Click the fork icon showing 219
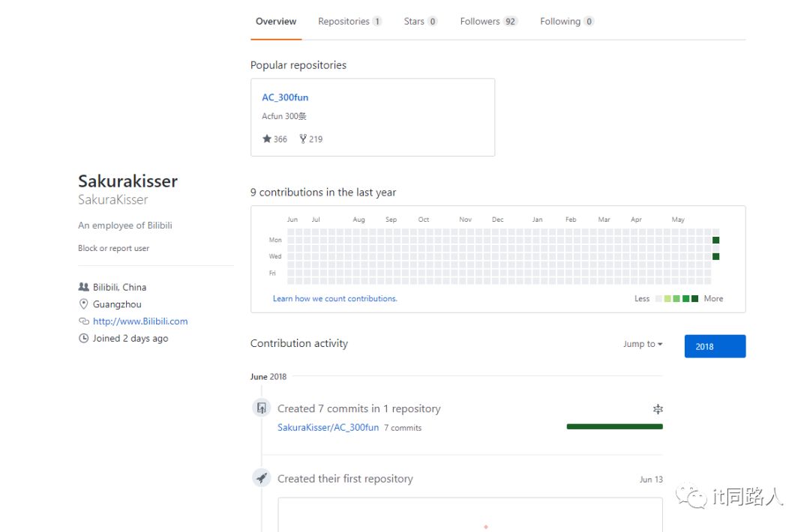810x532 pixels. coord(303,139)
